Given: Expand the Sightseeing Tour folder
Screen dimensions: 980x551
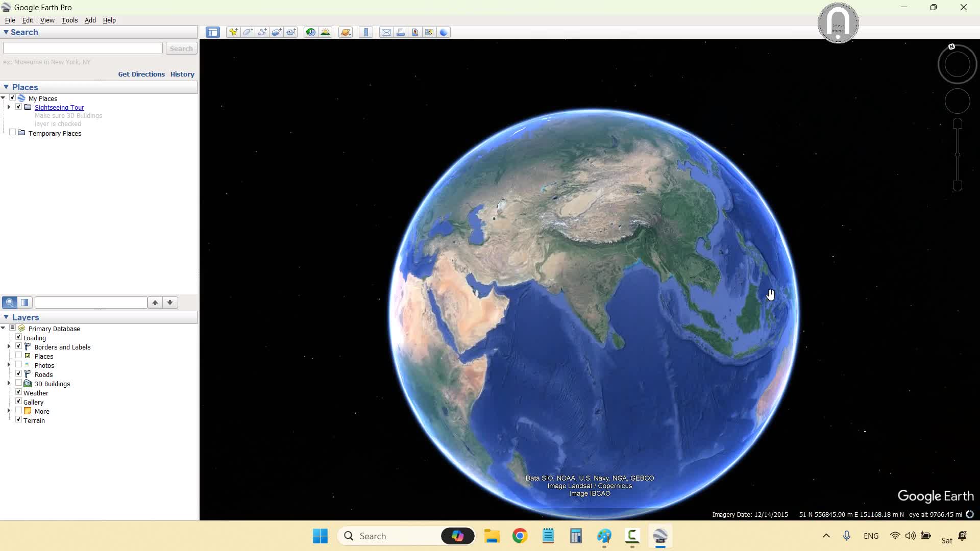Looking at the screenshot, I should click(9, 107).
